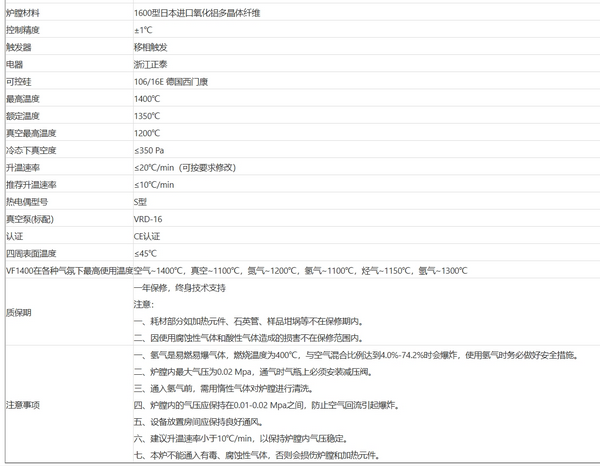
Task: Click note five 设备放置房间应保持良好通风
Action: coord(198,422)
